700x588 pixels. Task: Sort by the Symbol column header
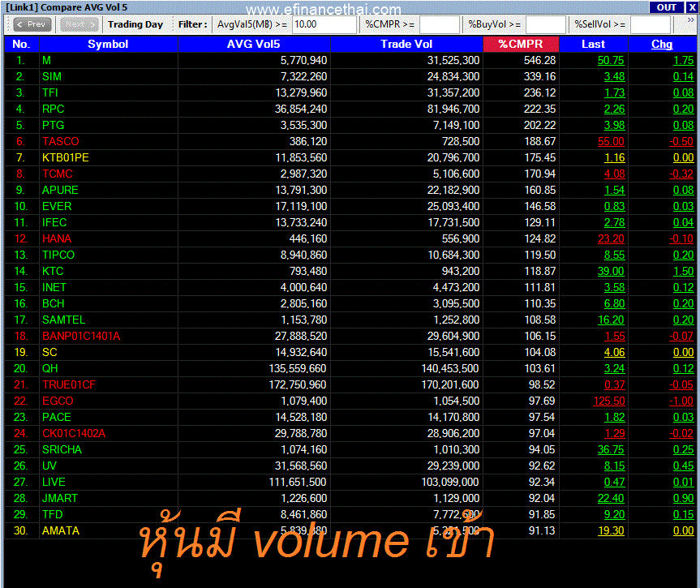(108, 44)
